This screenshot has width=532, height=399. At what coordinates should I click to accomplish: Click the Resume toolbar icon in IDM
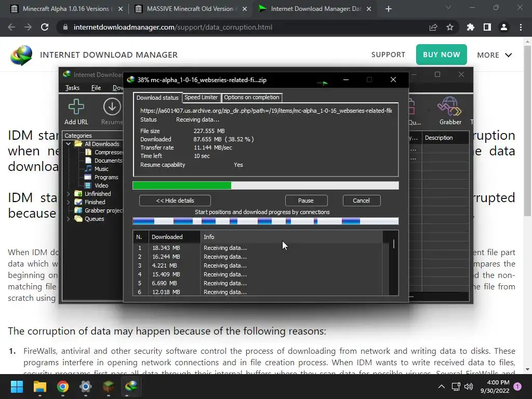point(112,112)
